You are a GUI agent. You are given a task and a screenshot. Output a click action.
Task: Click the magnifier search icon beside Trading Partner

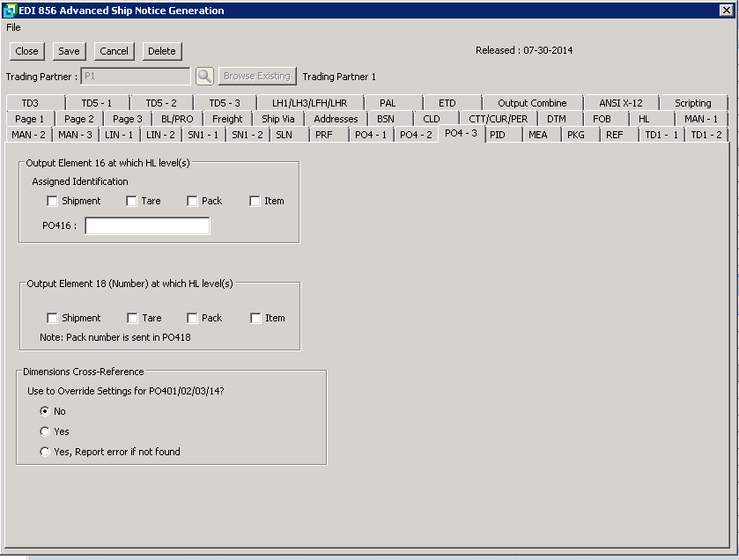[x=204, y=77]
